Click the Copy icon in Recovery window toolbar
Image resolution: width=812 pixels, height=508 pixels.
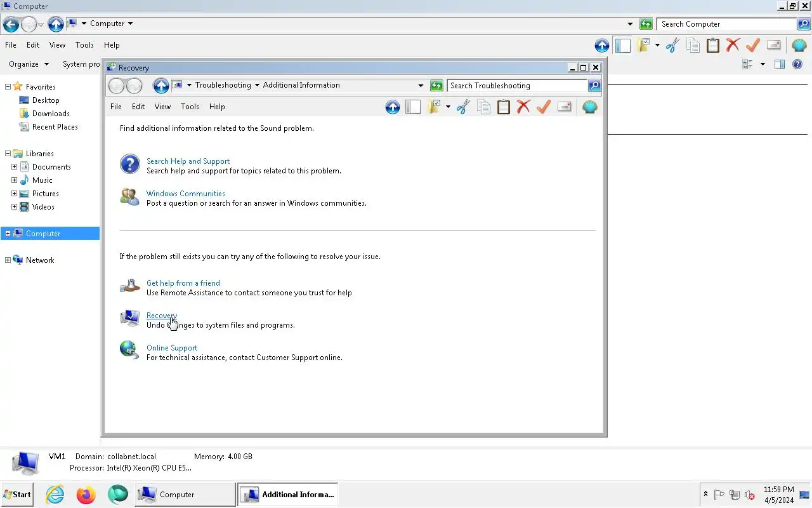(483, 107)
